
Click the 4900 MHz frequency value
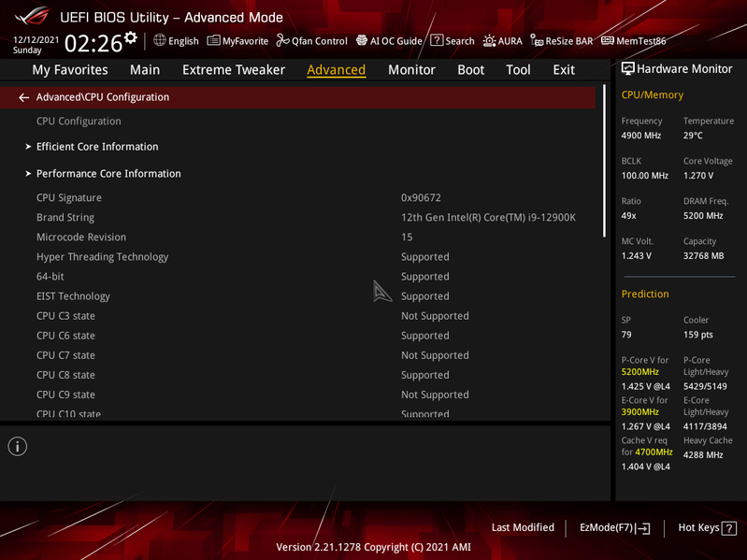(640, 136)
